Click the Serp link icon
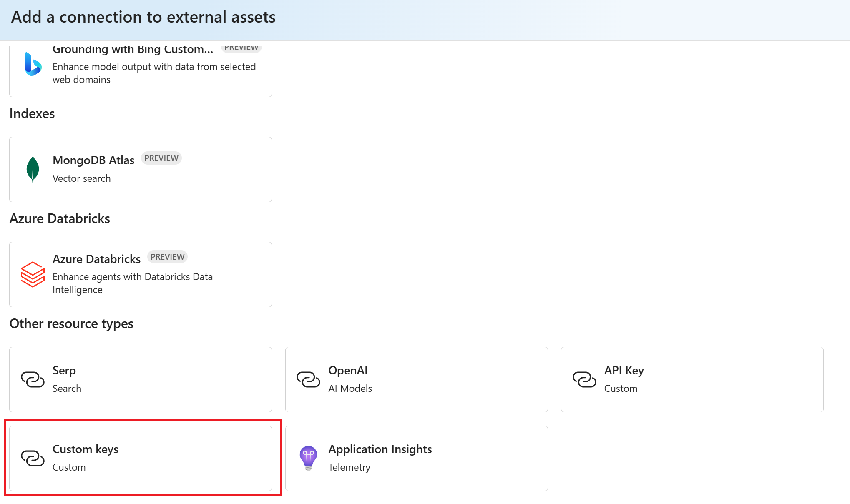Image resolution: width=850 pixels, height=504 pixels. (32, 379)
